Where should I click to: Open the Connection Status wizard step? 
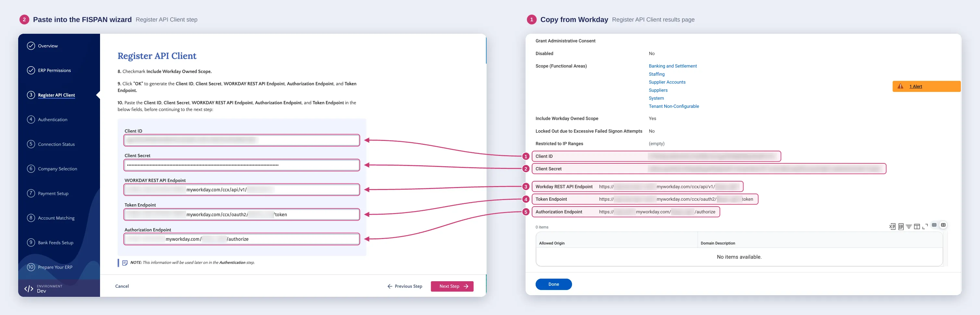point(56,144)
